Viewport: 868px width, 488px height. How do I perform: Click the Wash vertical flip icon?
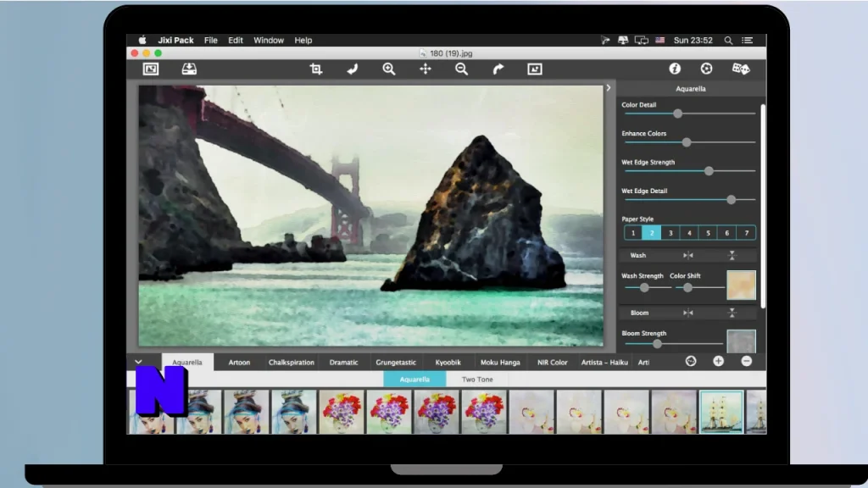[x=732, y=255]
